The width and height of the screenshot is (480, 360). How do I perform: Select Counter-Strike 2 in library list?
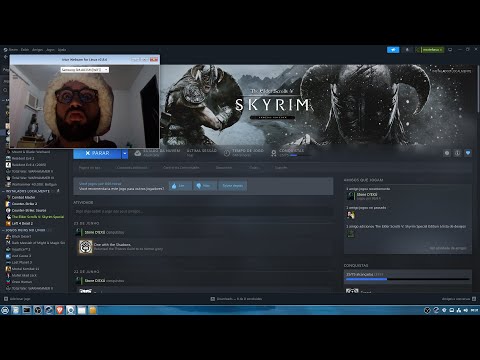pyautogui.click(x=24, y=204)
